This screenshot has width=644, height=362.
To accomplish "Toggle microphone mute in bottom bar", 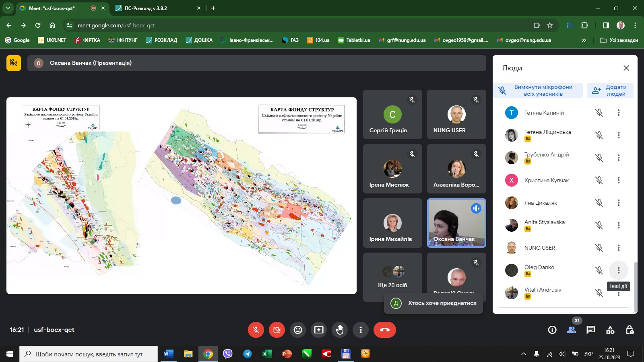I will pyautogui.click(x=256, y=330).
